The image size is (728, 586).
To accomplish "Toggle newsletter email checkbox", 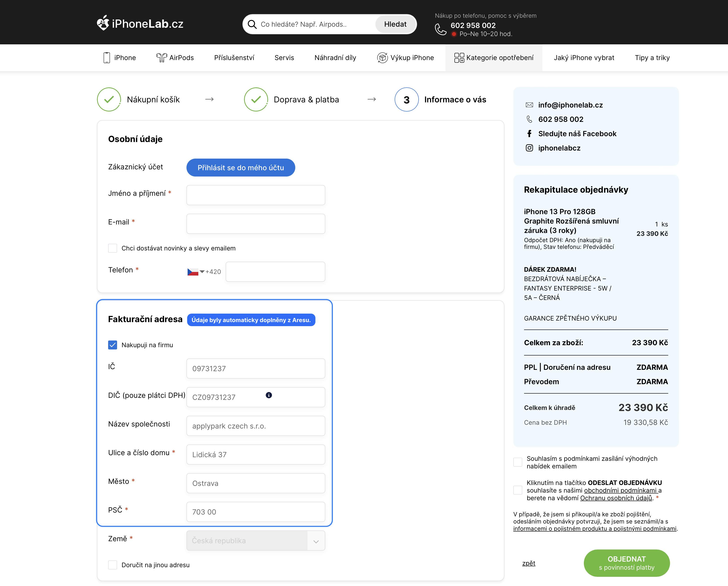I will tap(112, 248).
